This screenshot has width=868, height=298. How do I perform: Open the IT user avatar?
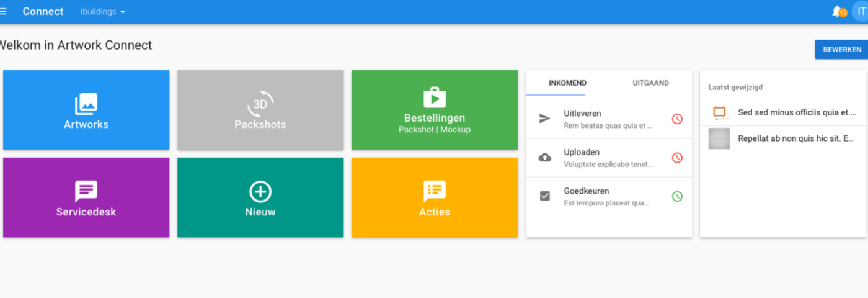point(860,12)
